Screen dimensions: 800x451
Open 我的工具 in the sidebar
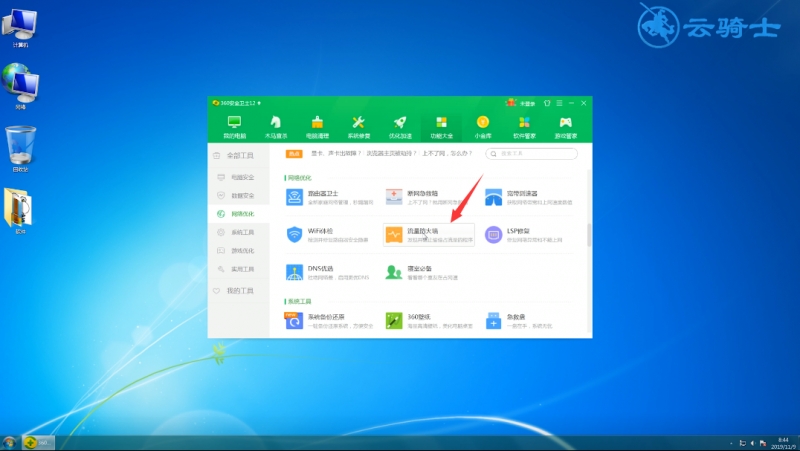pos(239,291)
